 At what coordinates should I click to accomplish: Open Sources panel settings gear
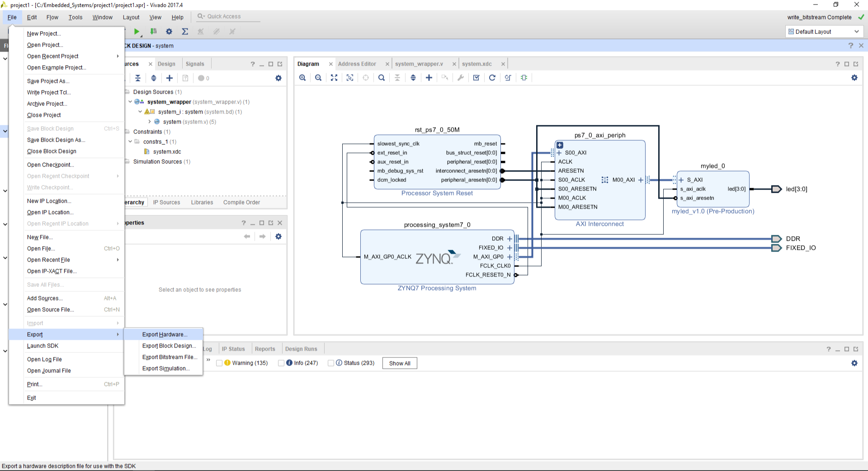tap(278, 78)
